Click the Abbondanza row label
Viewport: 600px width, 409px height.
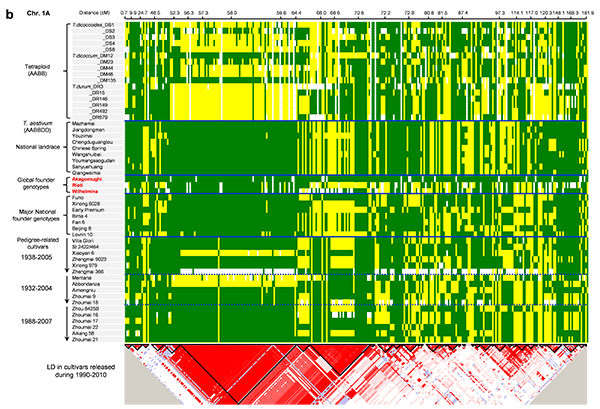click(x=86, y=283)
